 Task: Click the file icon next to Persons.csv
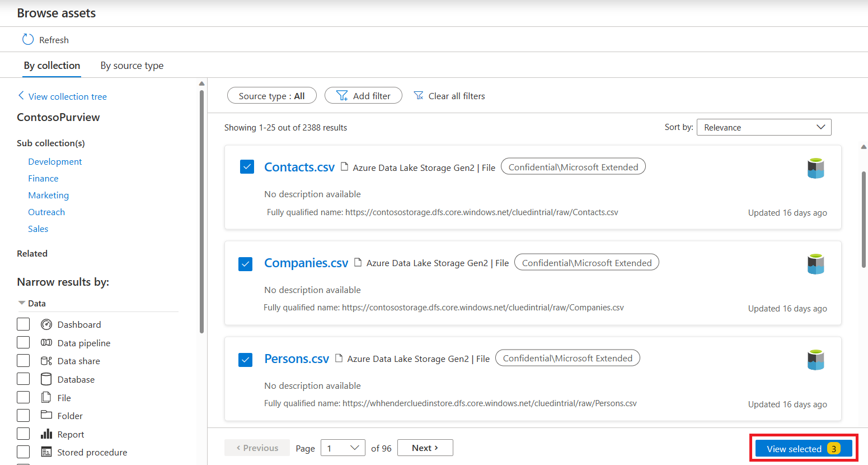[x=339, y=358]
